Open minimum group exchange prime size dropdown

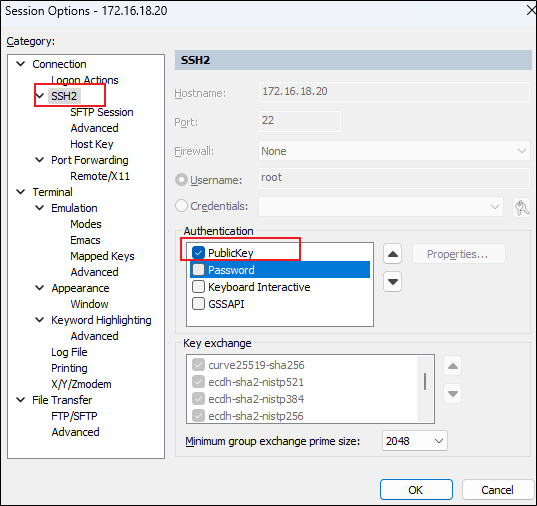[x=414, y=441]
